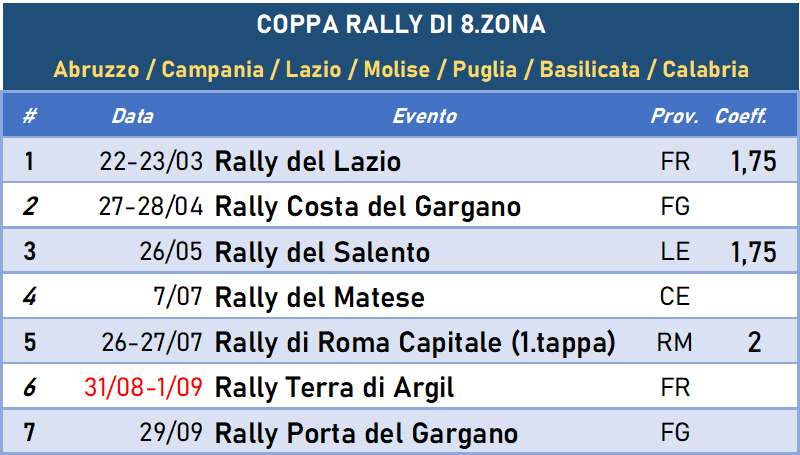Select province code 'LE' cell

click(x=676, y=252)
